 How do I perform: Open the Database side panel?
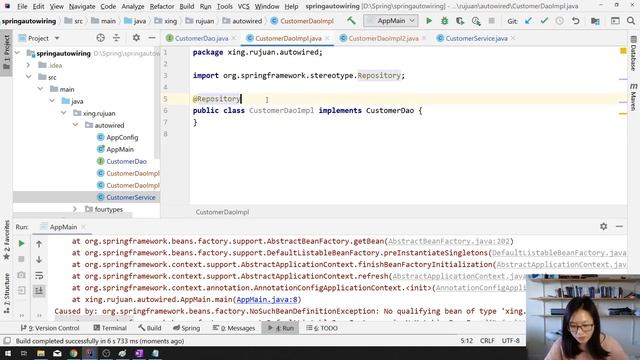click(633, 53)
